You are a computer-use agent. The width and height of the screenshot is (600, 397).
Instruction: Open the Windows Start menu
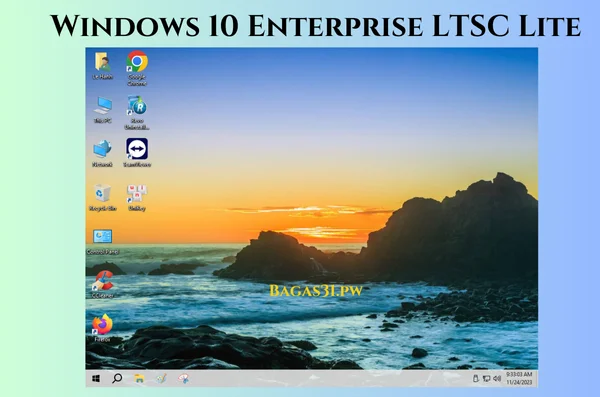click(x=96, y=379)
